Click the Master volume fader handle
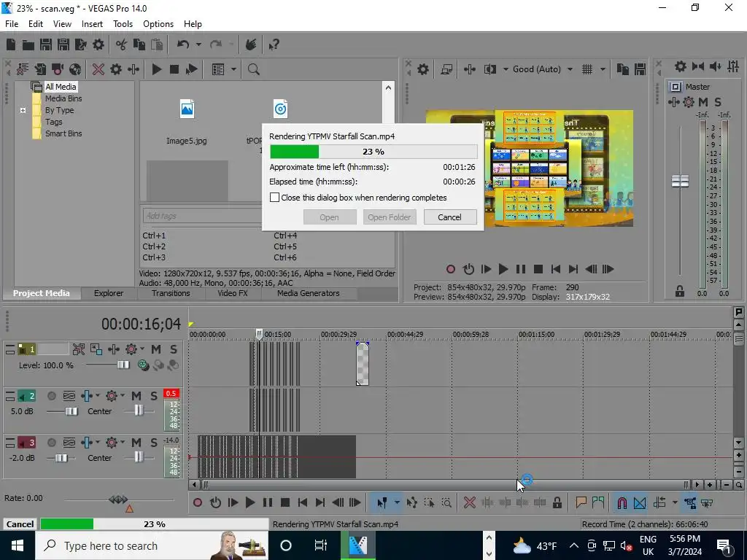The height and width of the screenshot is (560, 747). (x=680, y=181)
